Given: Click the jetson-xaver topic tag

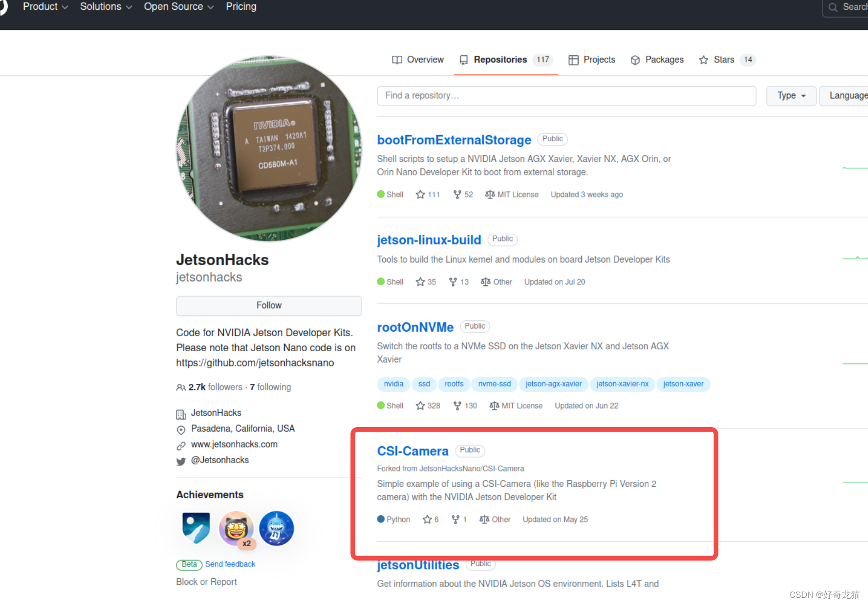Looking at the screenshot, I should (x=683, y=384).
